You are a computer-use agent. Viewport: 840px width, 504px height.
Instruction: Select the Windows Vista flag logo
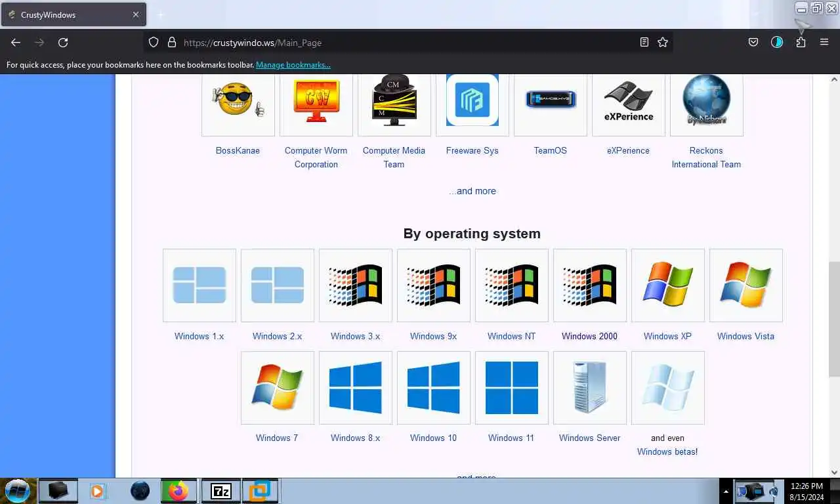click(745, 284)
